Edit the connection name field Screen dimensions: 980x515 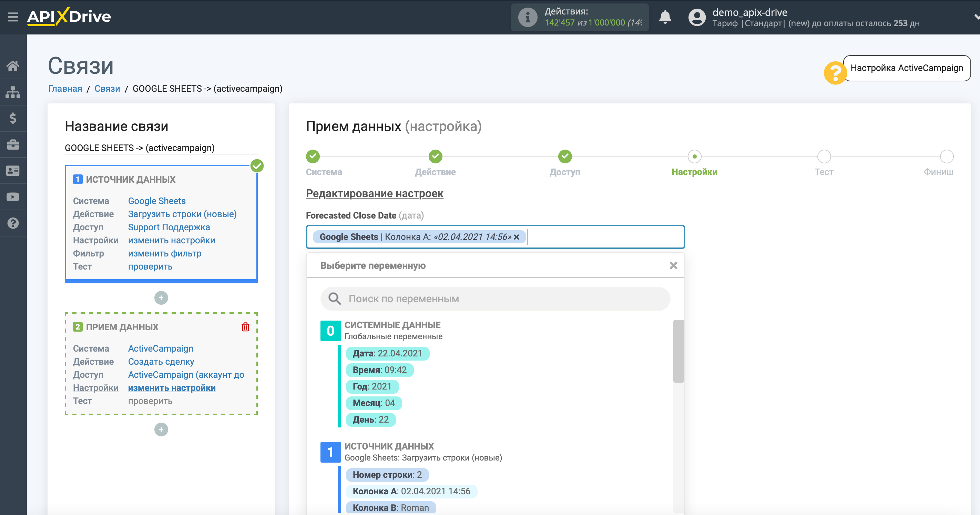[161, 148]
